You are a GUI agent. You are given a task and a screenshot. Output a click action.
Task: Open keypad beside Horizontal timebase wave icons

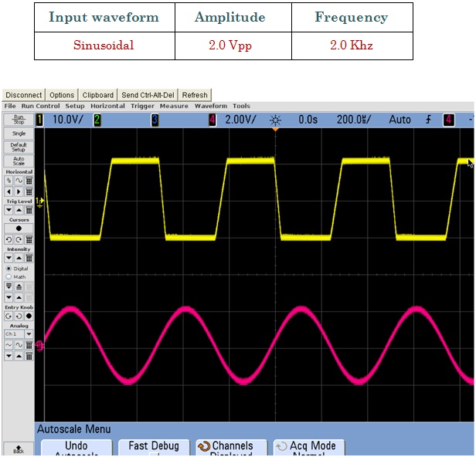tap(29, 181)
